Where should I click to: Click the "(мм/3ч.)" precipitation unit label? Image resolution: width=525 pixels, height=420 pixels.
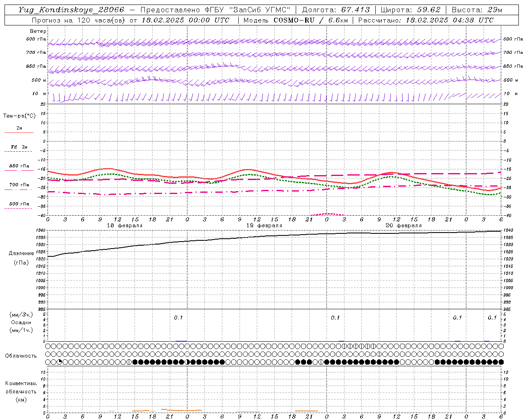[21, 315]
